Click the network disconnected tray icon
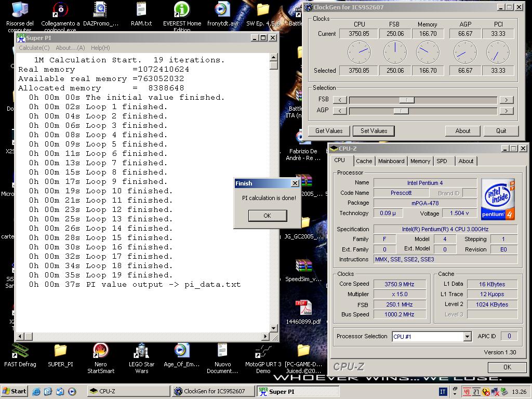532x399 pixels. pos(496,392)
